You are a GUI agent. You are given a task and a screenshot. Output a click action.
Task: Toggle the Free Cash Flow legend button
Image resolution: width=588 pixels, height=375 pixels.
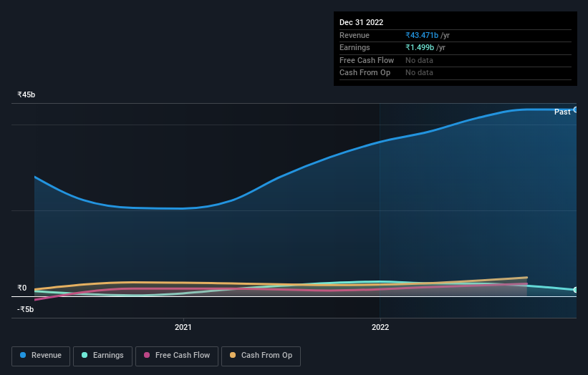point(177,356)
